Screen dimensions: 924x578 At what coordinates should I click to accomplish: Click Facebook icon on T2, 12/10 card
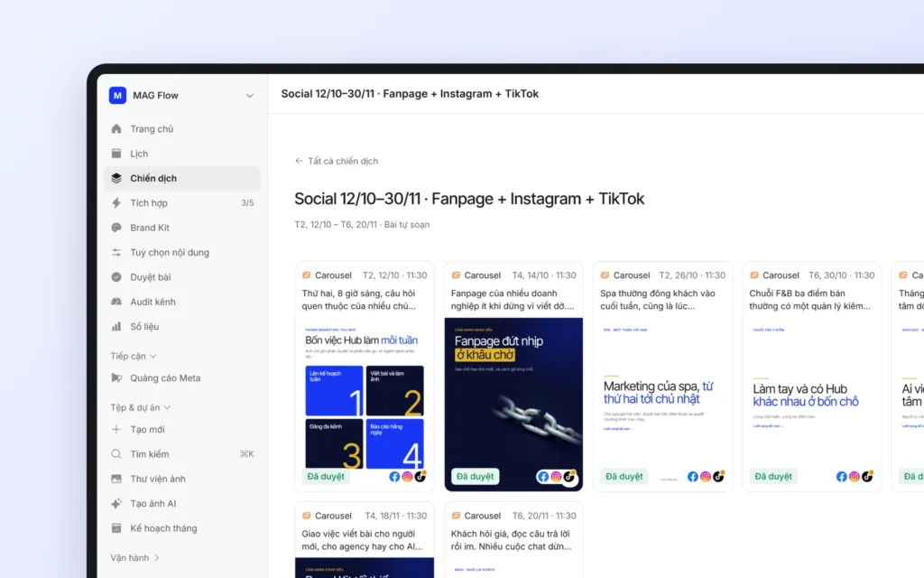pos(394,477)
